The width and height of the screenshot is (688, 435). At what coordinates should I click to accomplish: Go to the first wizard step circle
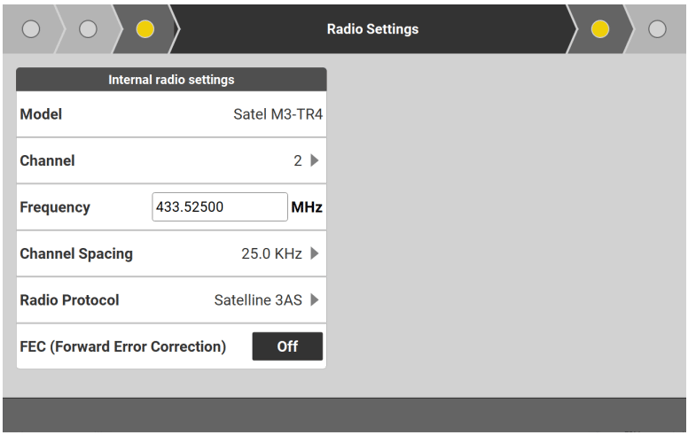[x=31, y=29]
